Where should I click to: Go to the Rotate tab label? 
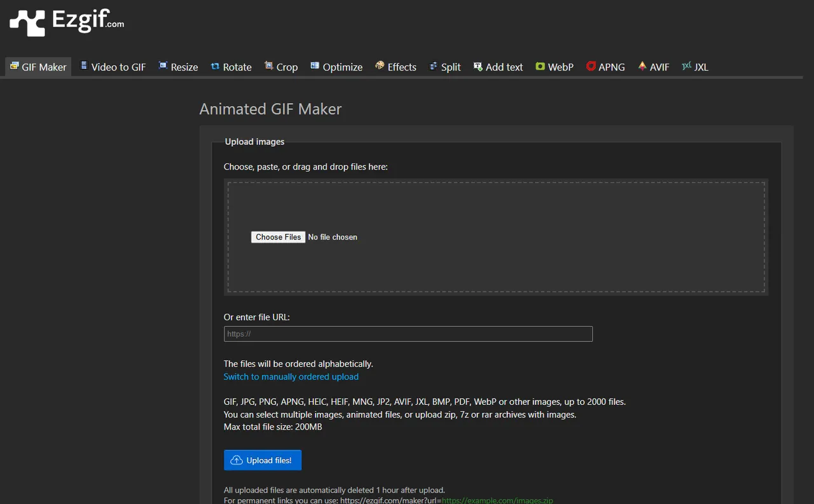(x=237, y=67)
